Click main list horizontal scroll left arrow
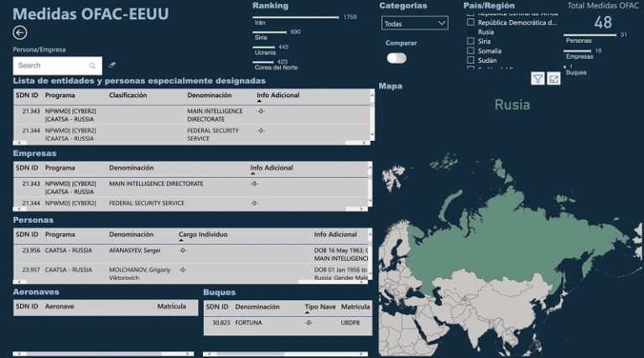644x358 pixels. (19, 143)
